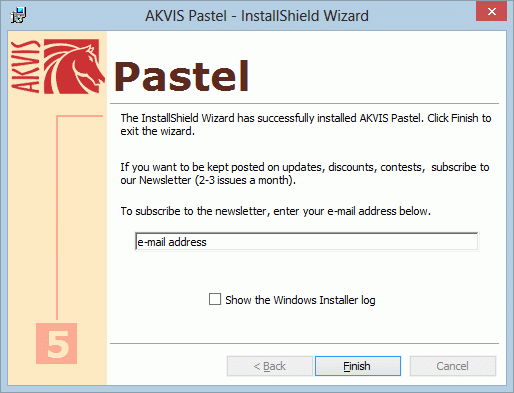Click the separator line below Pastel heading
Viewport: 514px width, 393px height.
tap(304, 104)
